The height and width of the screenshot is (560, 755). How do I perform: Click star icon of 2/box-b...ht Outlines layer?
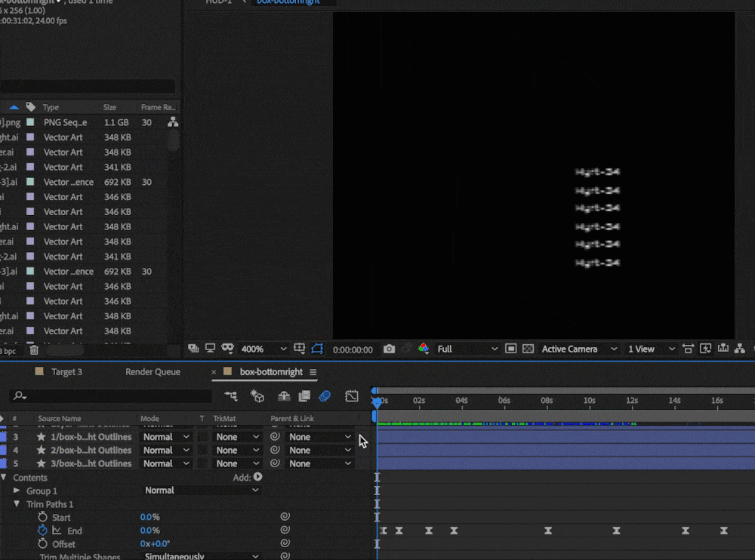42,451
